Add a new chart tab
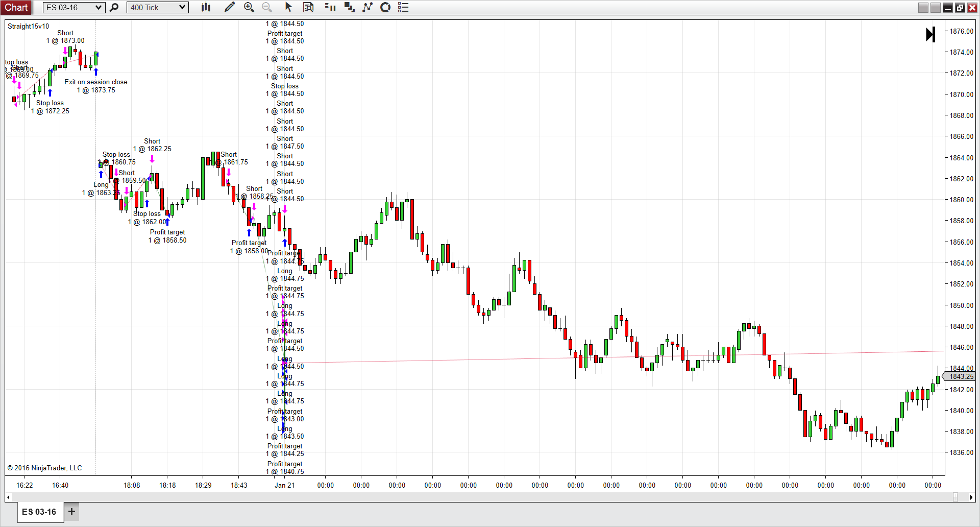This screenshot has width=980, height=527. coord(71,512)
